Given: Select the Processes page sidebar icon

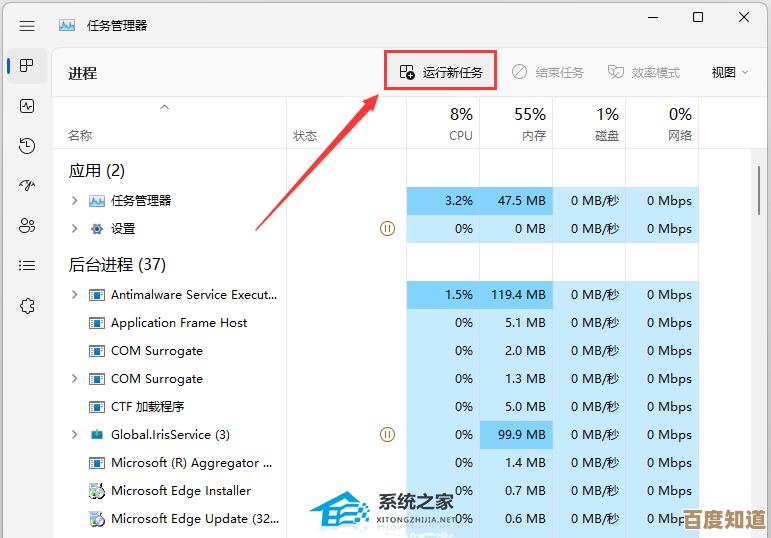Looking at the screenshot, I should point(27,66).
